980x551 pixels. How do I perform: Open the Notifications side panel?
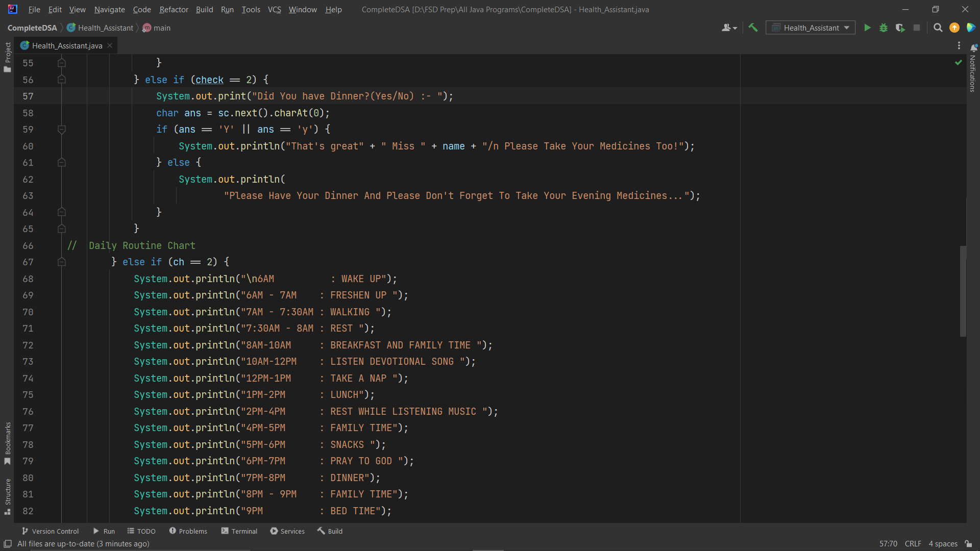[973, 69]
